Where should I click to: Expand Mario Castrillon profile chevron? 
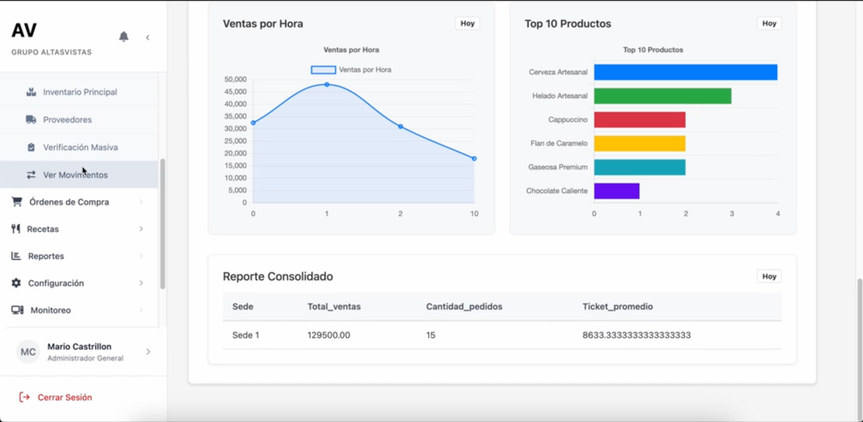[x=148, y=352]
